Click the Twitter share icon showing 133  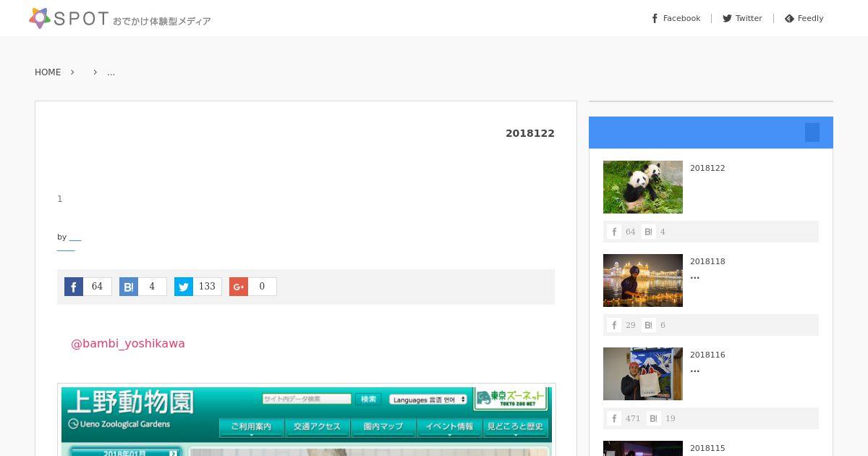click(x=184, y=287)
